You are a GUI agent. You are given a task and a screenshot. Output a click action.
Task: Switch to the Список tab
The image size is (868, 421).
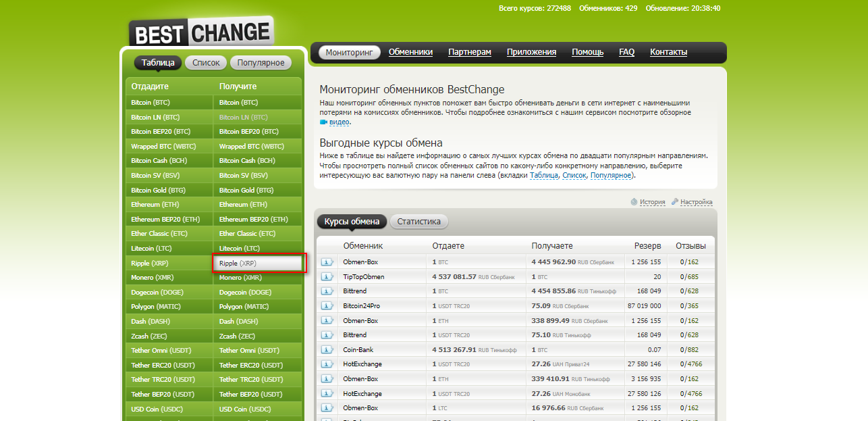[206, 63]
